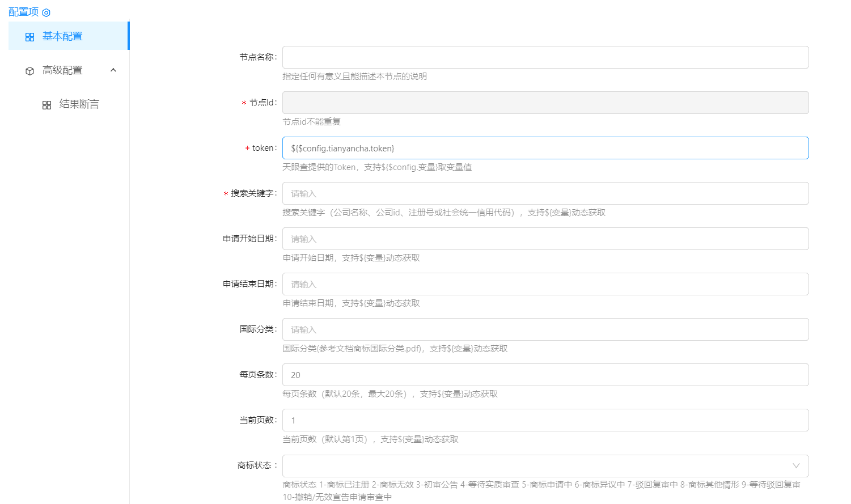
Task: Click the 每页条数 field showing 20
Action: click(x=545, y=375)
